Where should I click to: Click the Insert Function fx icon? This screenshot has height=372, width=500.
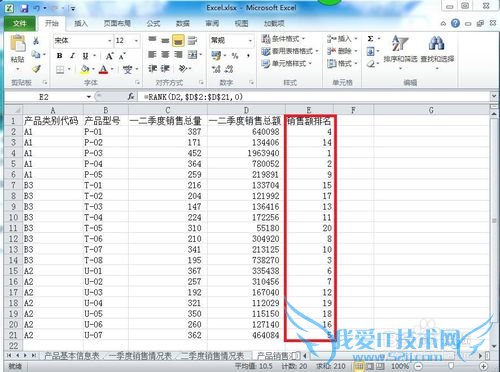[131, 97]
